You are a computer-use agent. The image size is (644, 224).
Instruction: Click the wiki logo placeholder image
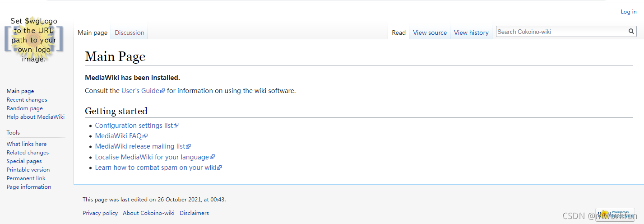(x=34, y=40)
